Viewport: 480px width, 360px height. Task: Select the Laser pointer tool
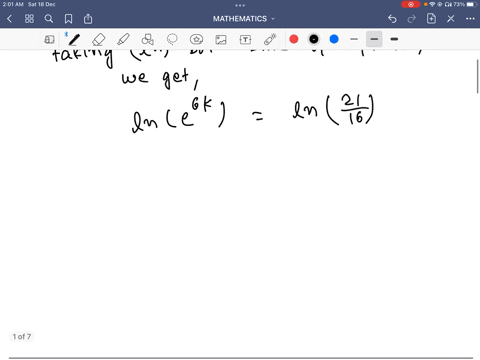(x=270, y=39)
